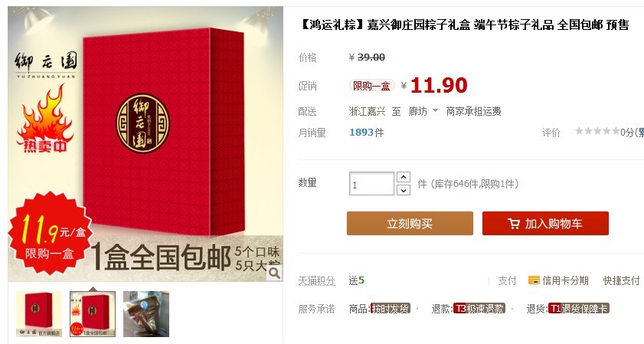The height and width of the screenshot is (344, 644).
Task: Click 立刻购买 buy now button
Action: [x=410, y=224]
